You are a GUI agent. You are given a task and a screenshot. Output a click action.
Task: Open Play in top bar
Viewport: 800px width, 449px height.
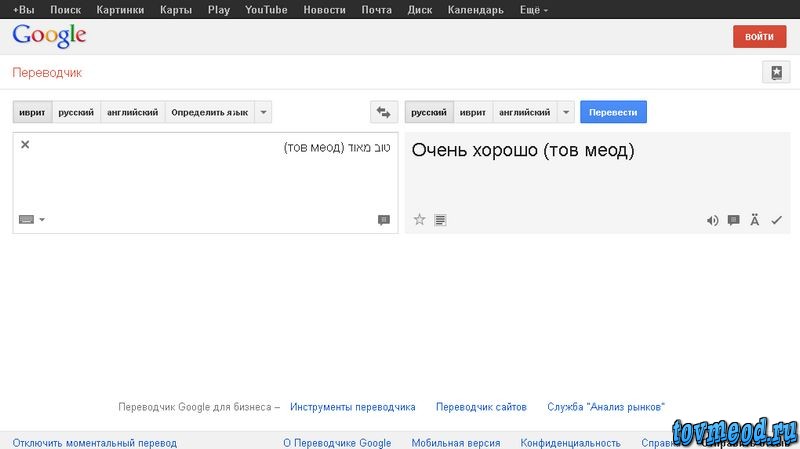pyautogui.click(x=219, y=10)
